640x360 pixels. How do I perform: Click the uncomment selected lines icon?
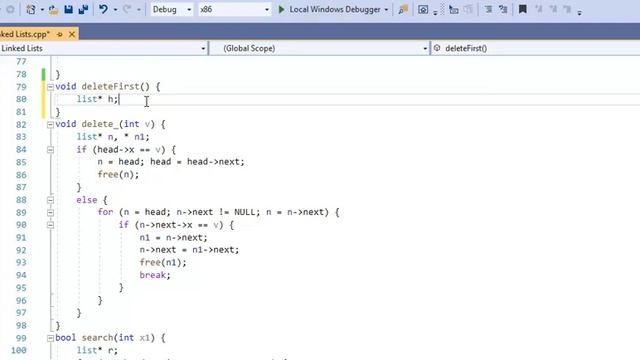coord(468,9)
